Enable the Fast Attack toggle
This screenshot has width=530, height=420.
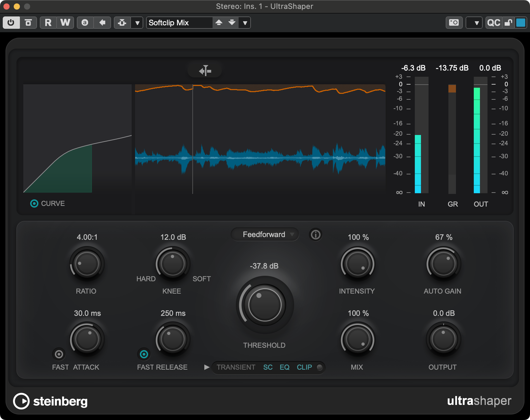click(x=59, y=354)
